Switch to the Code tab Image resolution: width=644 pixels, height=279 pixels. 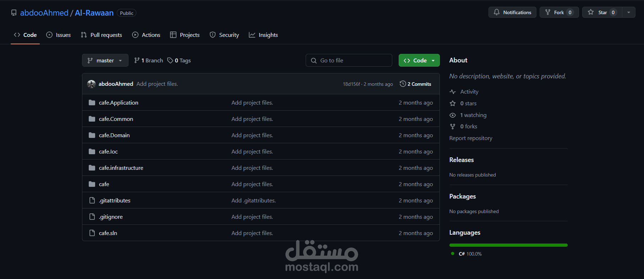click(25, 35)
